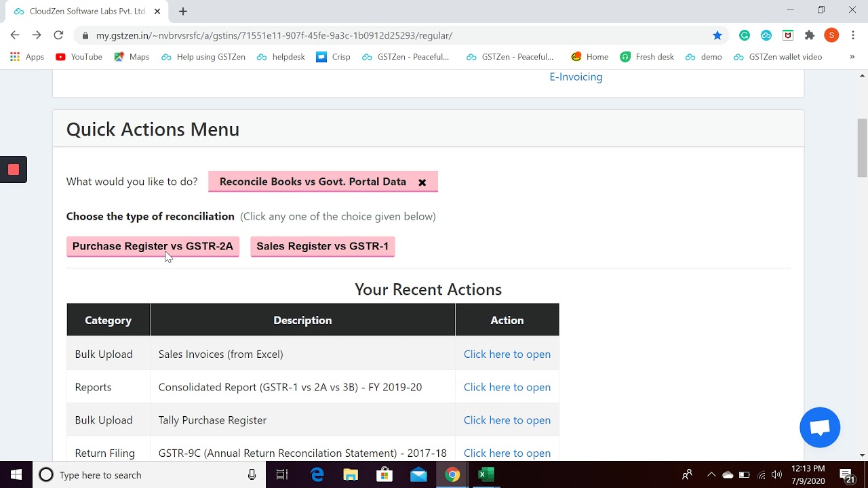Open the GSTR-9C Return Filing action link
Image resolution: width=868 pixels, height=488 pixels.
(x=507, y=453)
